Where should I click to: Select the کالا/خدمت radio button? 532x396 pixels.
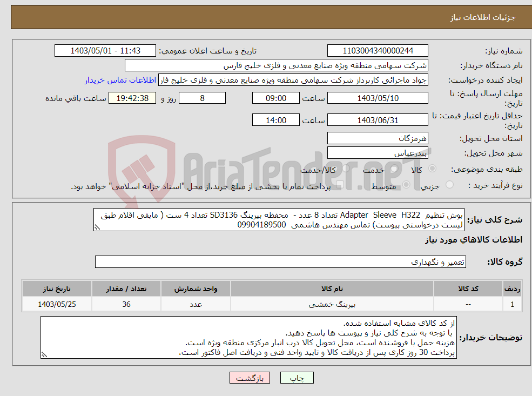pos(346,169)
